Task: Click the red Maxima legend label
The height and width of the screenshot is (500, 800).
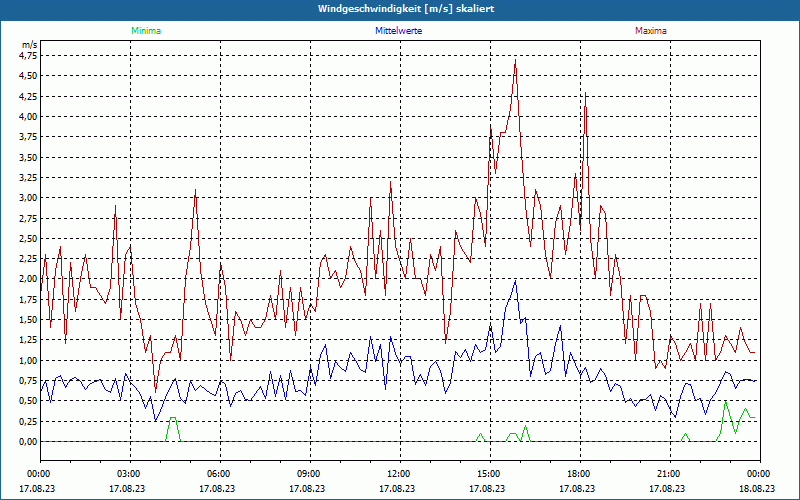Action: tap(651, 31)
